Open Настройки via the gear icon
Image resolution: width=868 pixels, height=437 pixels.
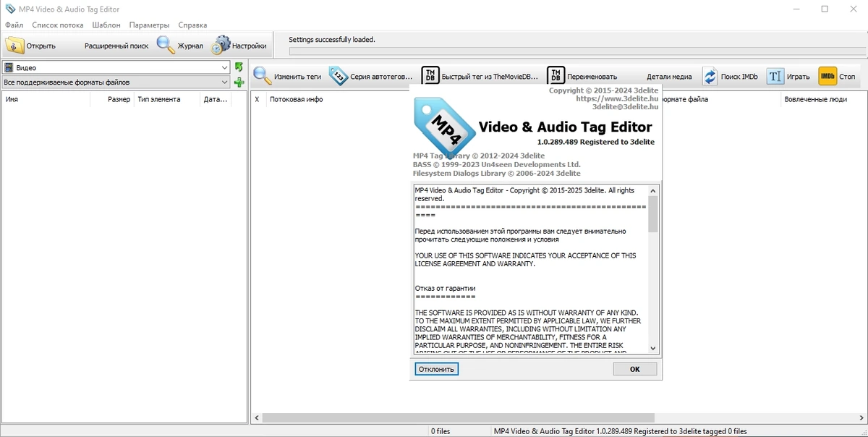[220, 45]
